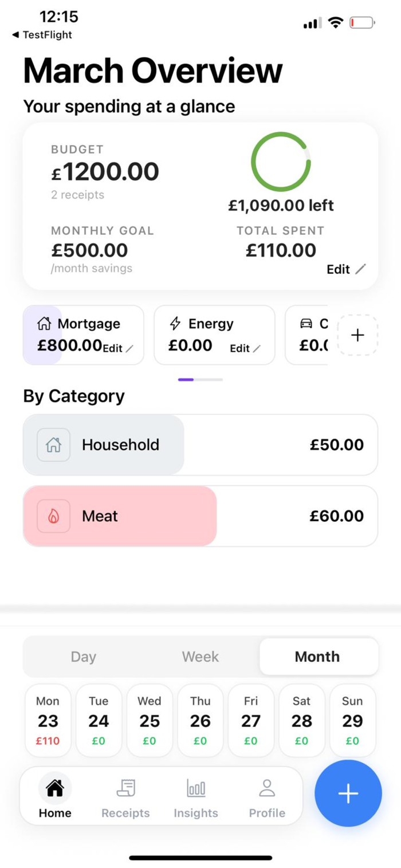Tap the Energy lightning bolt icon

pos(175,324)
